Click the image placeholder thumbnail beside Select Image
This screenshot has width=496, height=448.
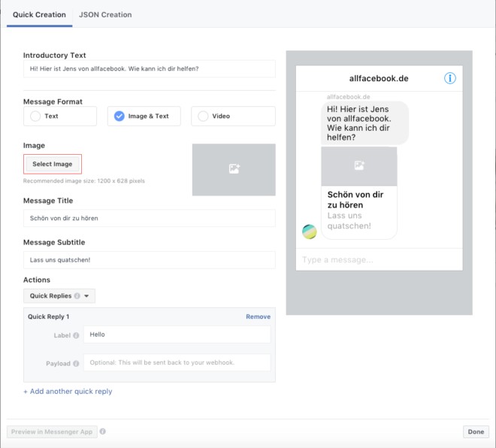coord(234,170)
